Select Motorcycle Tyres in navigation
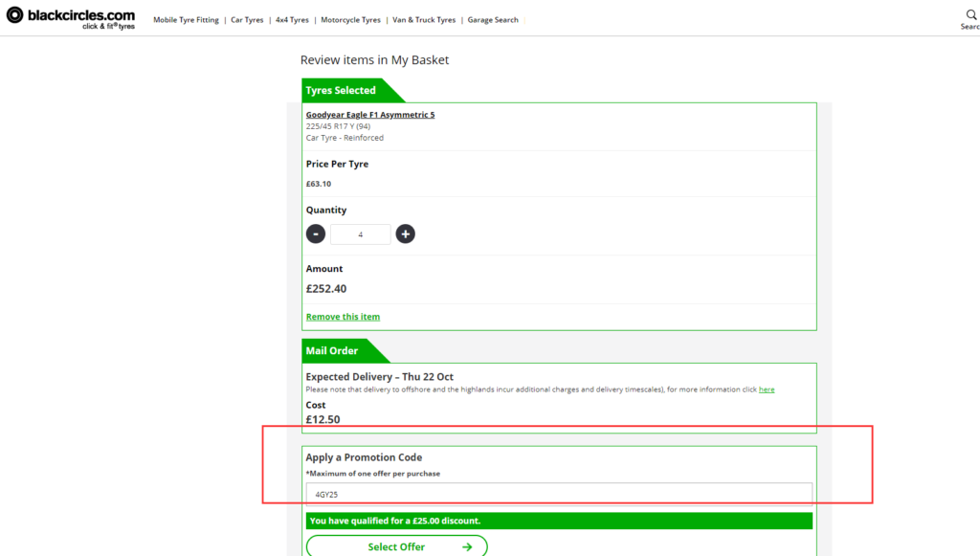This screenshot has height=556, width=980. point(350,20)
